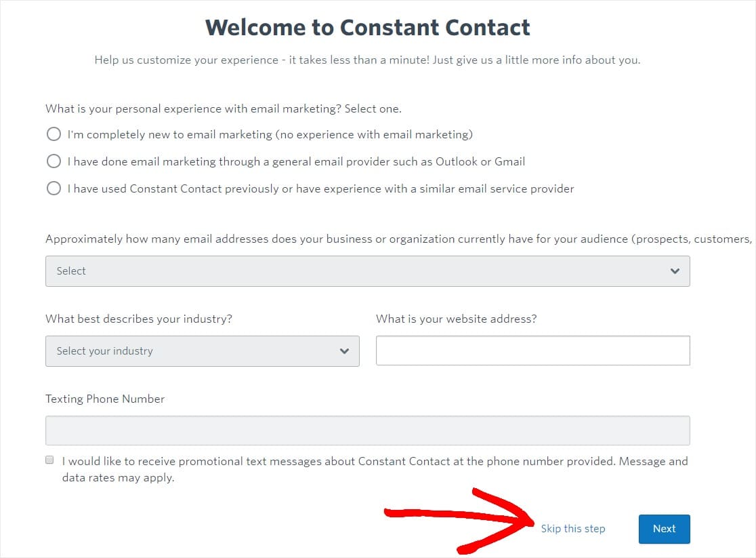This screenshot has height=558, width=756.
Task: Click the "similar email service provider" option label text
Action: click(x=320, y=188)
